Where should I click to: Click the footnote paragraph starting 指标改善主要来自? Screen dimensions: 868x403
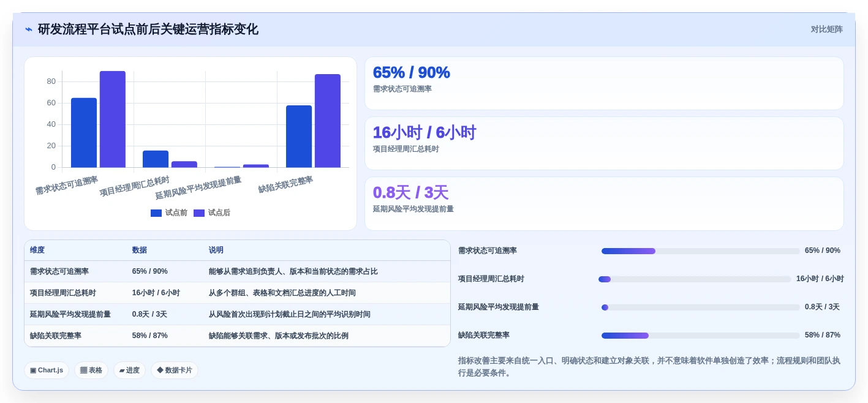tap(649, 366)
